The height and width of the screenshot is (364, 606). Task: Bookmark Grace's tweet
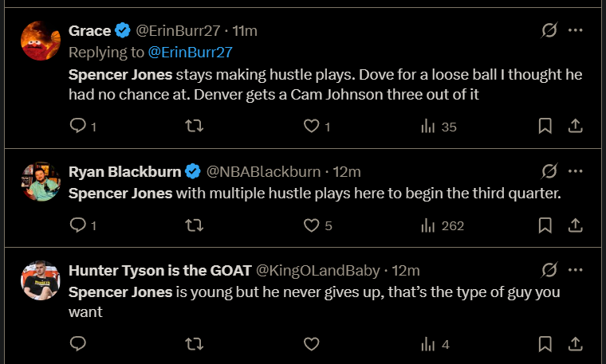tap(545, 126)
